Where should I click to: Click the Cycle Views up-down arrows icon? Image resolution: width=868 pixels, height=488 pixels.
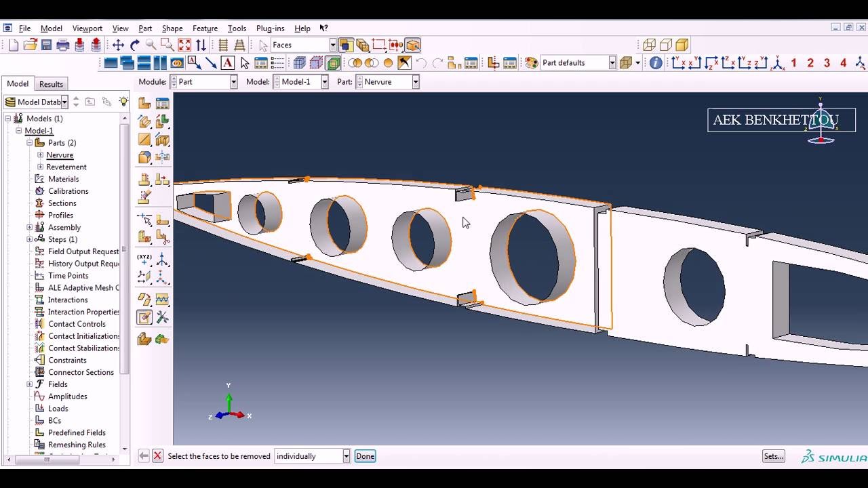coord(201,45)
